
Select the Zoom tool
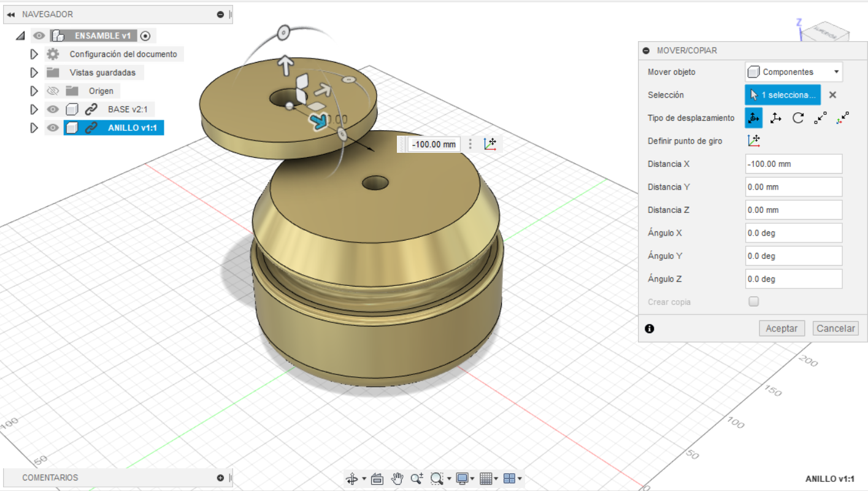coord(417,479)
